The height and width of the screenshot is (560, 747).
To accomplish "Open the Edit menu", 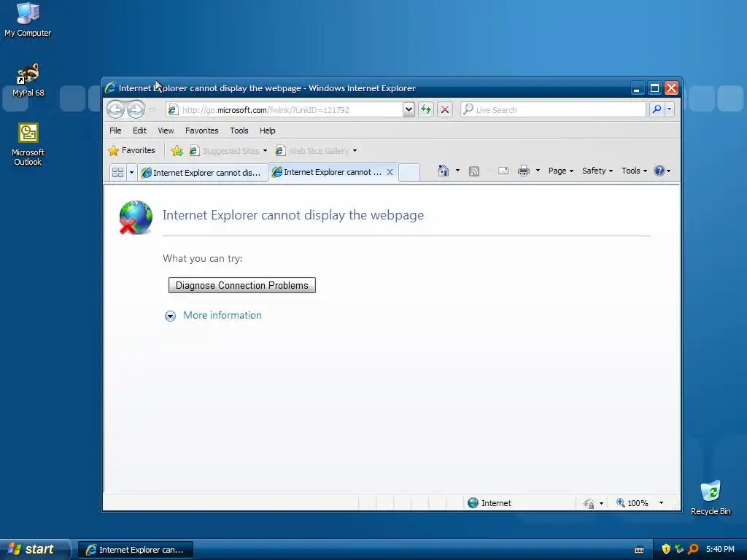I will 139,131.
